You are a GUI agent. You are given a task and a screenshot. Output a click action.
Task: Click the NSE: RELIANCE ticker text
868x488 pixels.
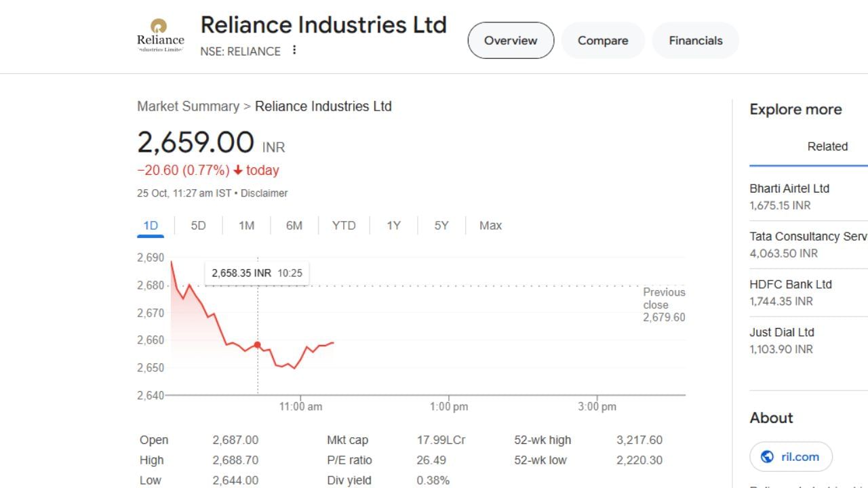pyautogui.click(x=240, y=52)
